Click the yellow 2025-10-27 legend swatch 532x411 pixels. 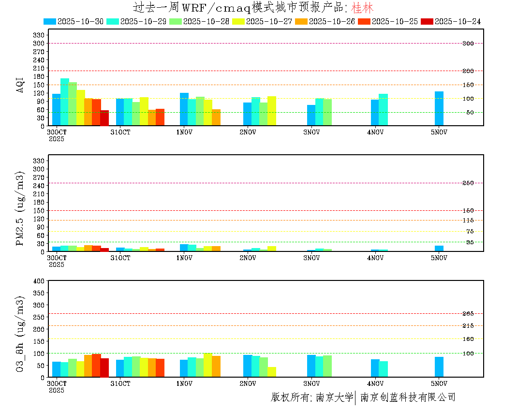[x=238, y=21]
